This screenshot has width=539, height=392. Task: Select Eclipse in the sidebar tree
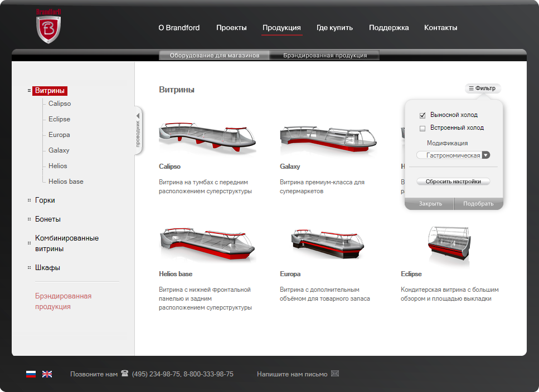tap(59, 119)
